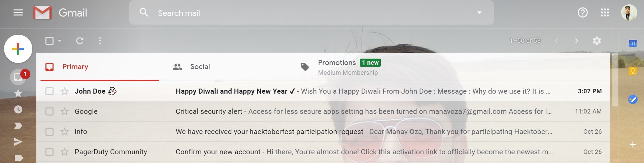Open the main menu hamburger icon
The width and height of the screenshot is (644, 163).
point(18,13)
